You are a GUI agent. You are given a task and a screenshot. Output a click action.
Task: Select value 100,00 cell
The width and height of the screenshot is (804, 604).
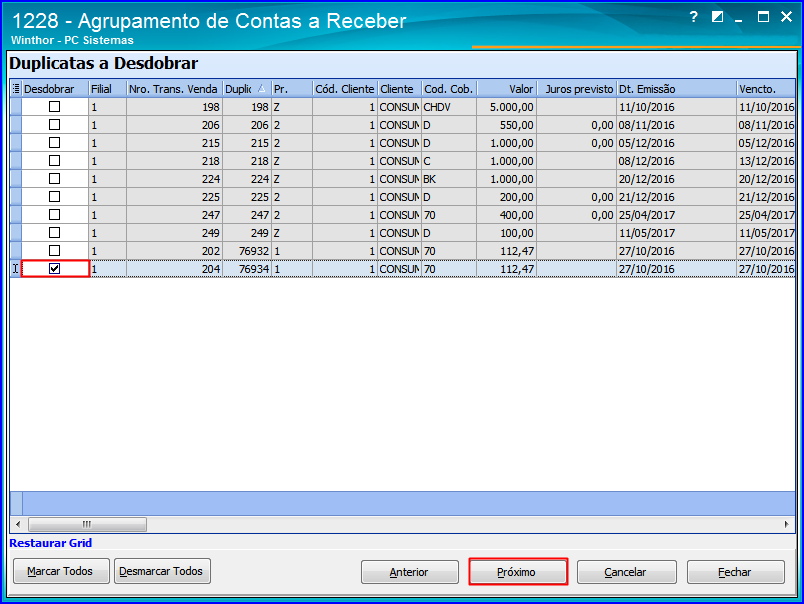507,232
